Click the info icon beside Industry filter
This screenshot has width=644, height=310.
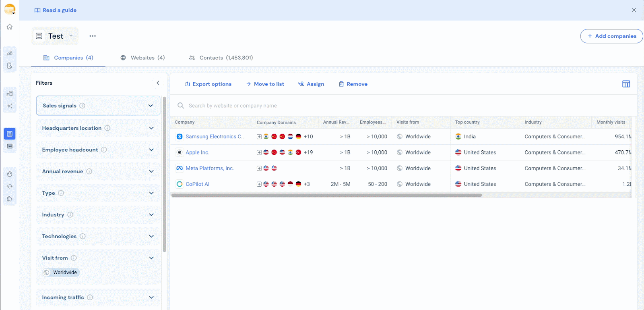pyautogui.click(x=70, y=215)
